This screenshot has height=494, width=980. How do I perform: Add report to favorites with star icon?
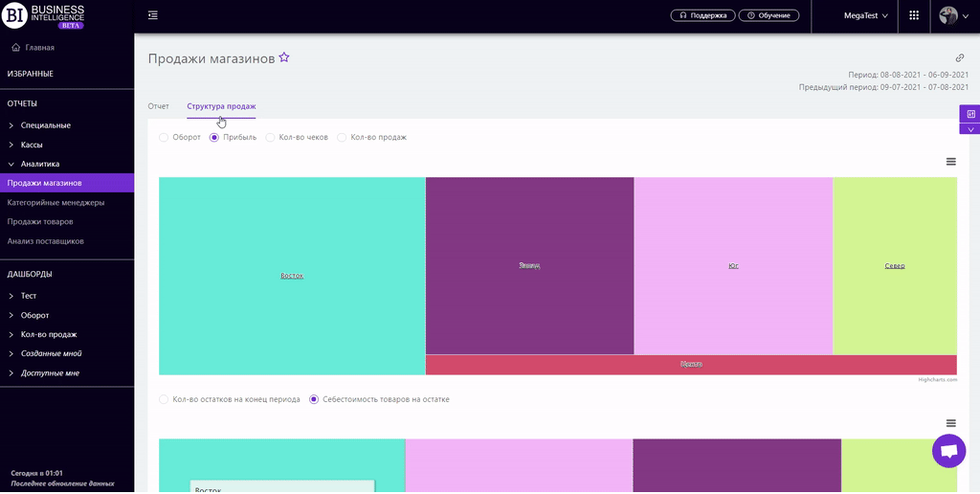284,58
